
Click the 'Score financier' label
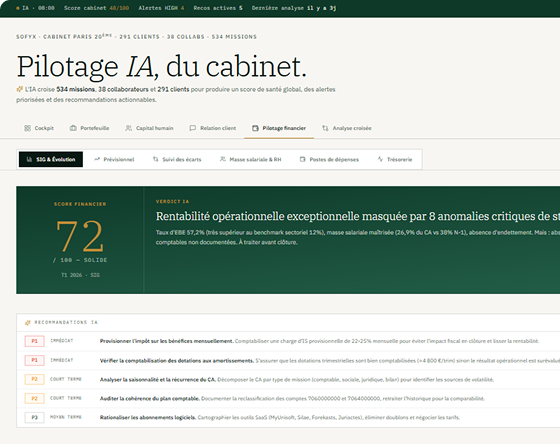(x=80, y=204)
